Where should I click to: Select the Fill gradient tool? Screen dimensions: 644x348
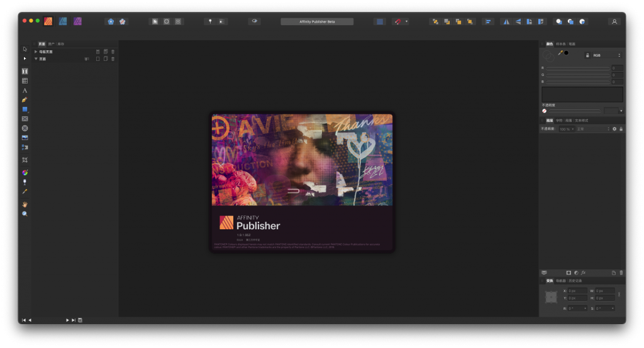[x=25, y=172]
